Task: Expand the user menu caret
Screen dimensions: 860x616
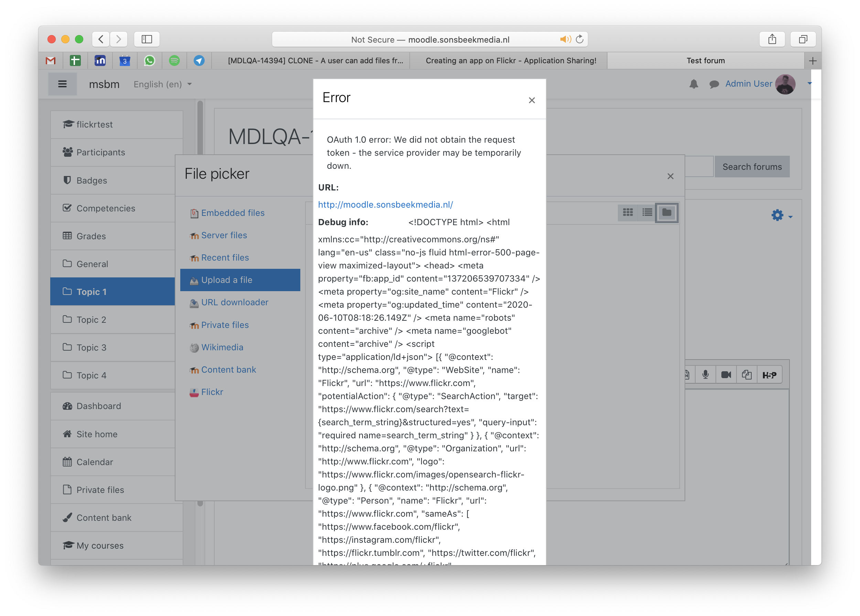Action: tap(809, 83)
